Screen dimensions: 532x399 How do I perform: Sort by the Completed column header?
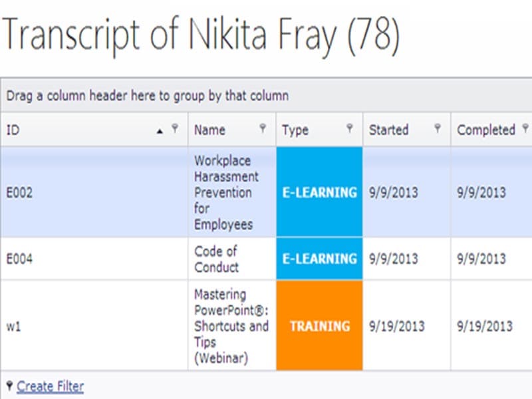486,130
